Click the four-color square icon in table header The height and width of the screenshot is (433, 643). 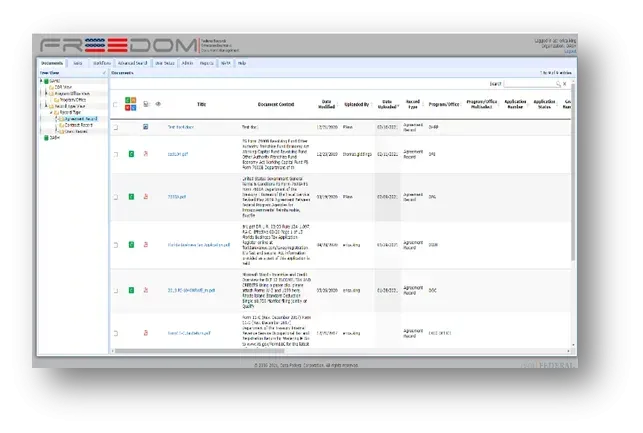pos(130,104)
